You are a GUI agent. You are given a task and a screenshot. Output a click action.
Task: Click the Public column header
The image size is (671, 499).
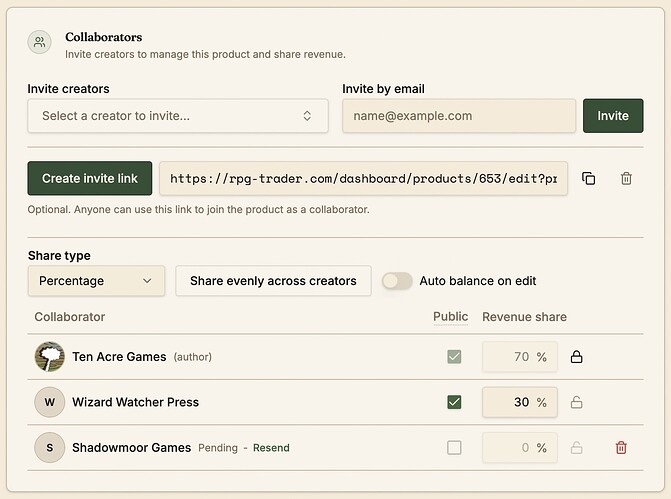451,317
